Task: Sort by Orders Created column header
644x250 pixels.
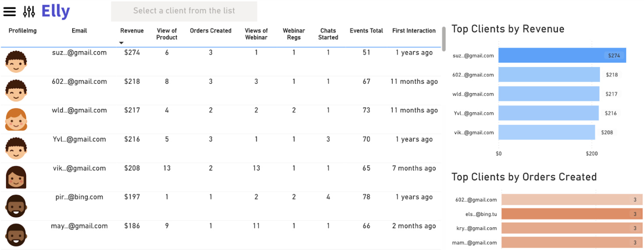Action: coord(210,31)
